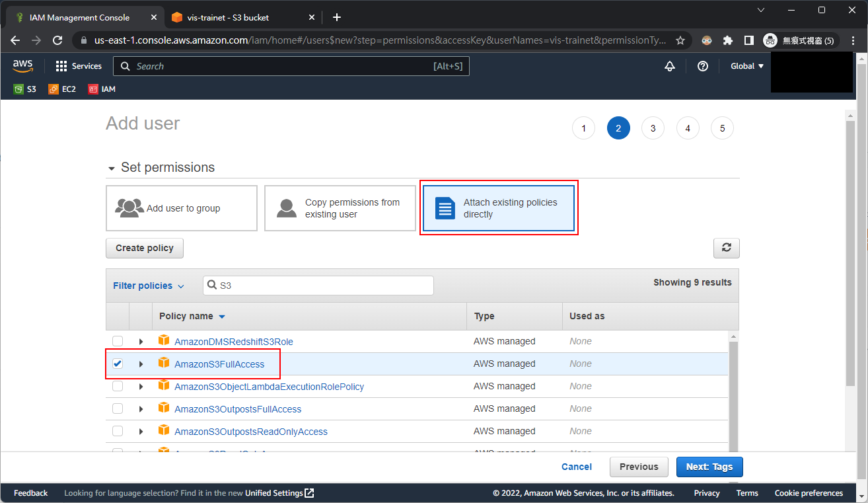This screenshot has width=868, height=503.
Task: Open the Filter policies dropdown
Action: coord(149,286)
